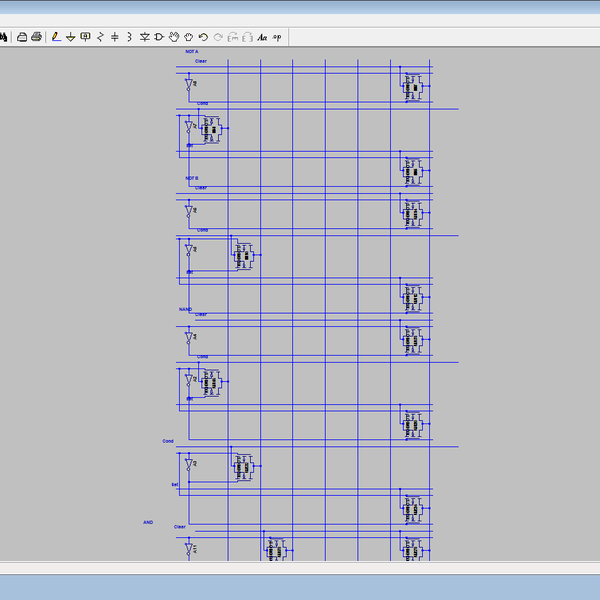Activate the Move open-hand tool
The image size is (600, 600).
coord(174,37)
